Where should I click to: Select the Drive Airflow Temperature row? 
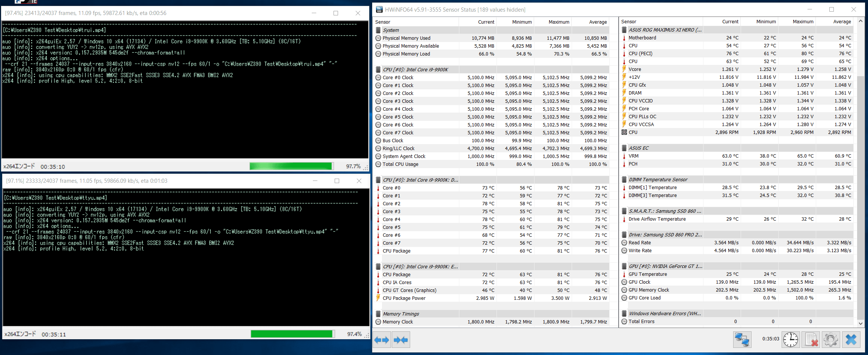737,219
